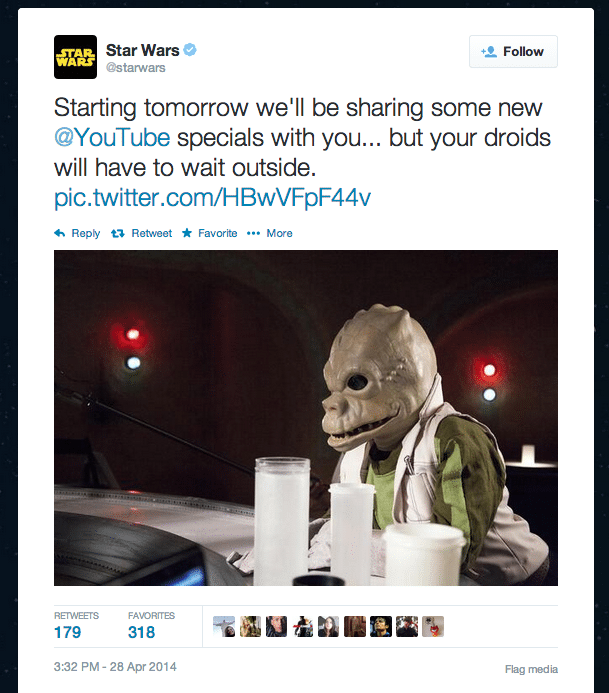This screenshot has height=693, width=609.
Task: Click the verified badge beside Star Wars
Action: (x=190, y=50)
